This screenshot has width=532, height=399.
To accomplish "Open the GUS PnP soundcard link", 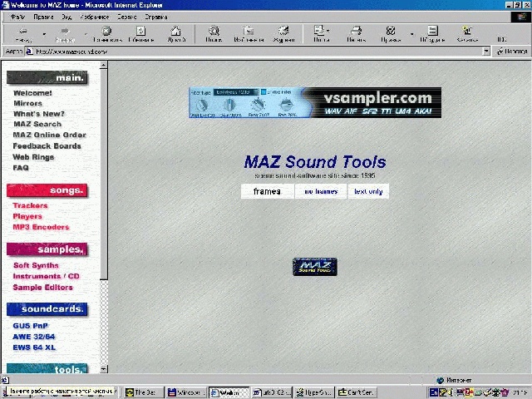I will point(30,326).
